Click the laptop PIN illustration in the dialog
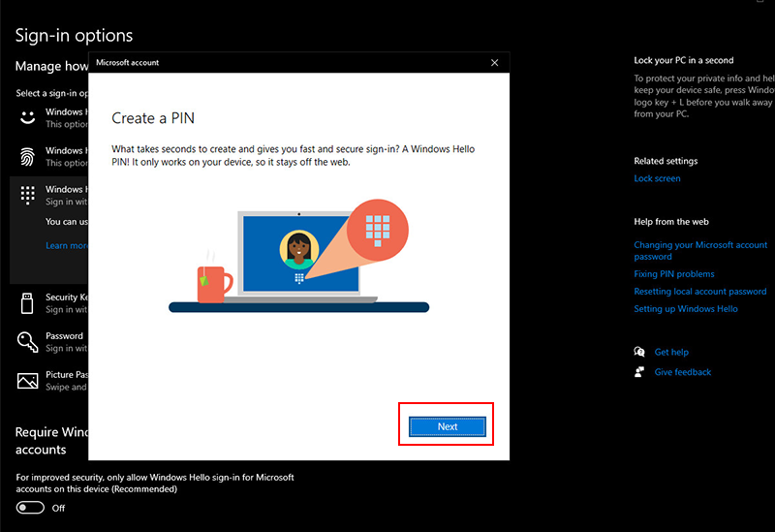The width and height of the screenshot is (775, 532). pyautogui.click(x=299, y=256)
